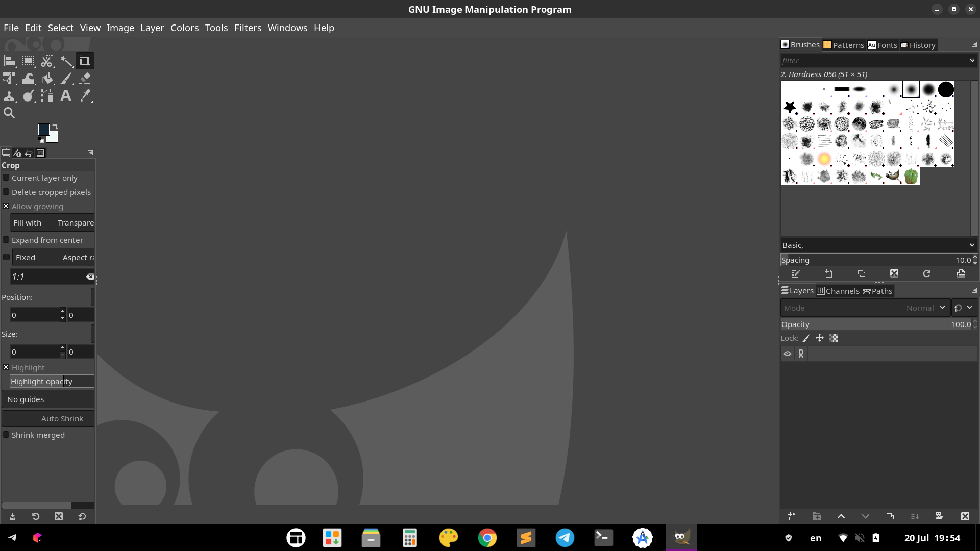Toggle Shrink merged checkbox
This screenshot has height=551, width=980.
pyautogui.click(x=6, y=435)
